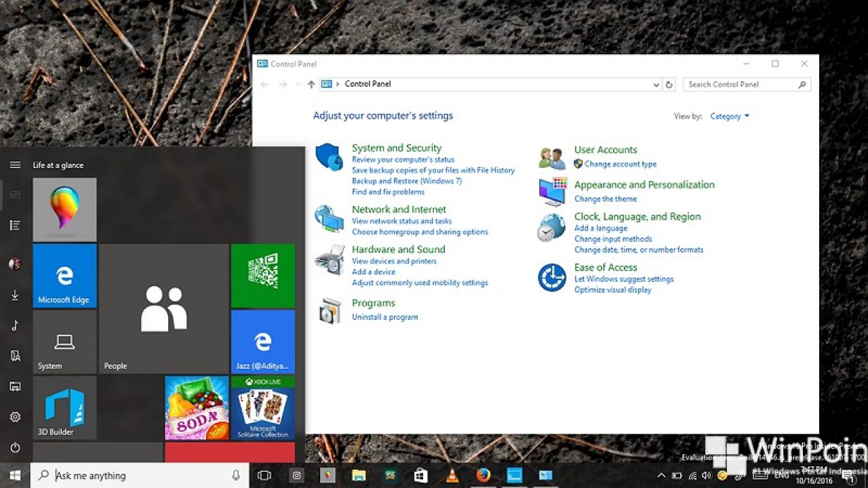Open the User Accounts people icon
Viewport: 868px width, 488px height.
pos(552,159)
